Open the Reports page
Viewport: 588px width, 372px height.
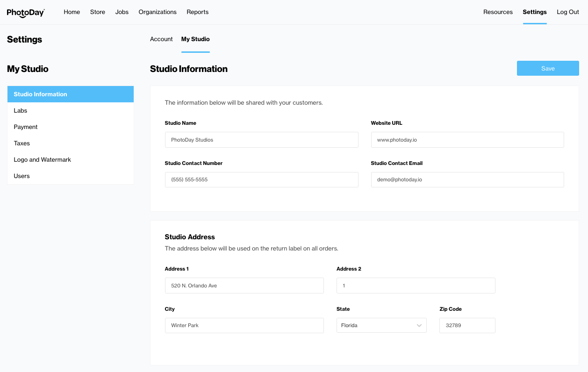[198, 12]
